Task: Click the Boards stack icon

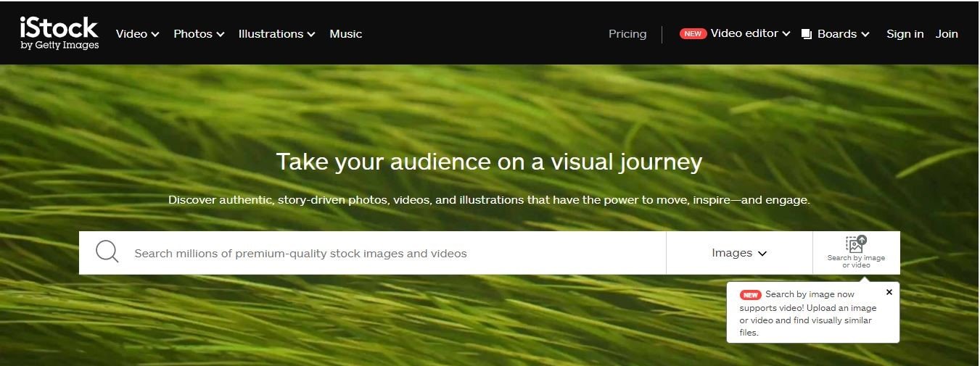Action: (807, 34)
